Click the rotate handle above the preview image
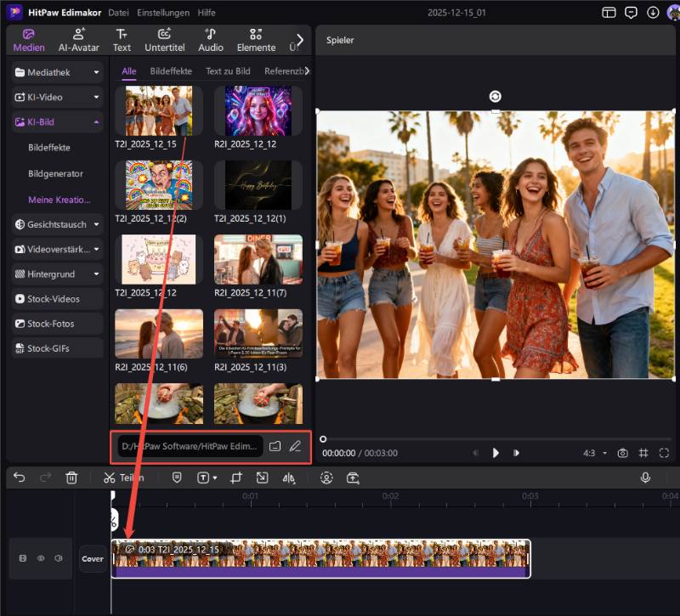 [x=495, y=96]
